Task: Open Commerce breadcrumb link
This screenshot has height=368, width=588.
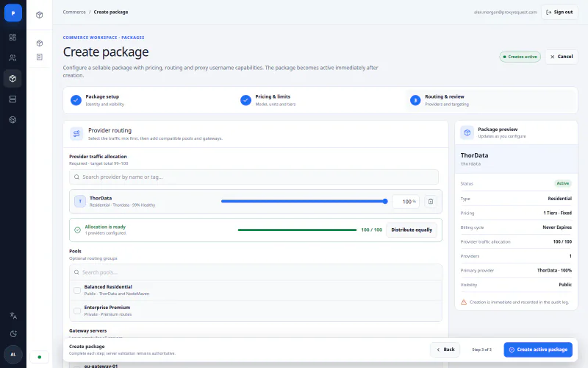Action: [74, 12]
